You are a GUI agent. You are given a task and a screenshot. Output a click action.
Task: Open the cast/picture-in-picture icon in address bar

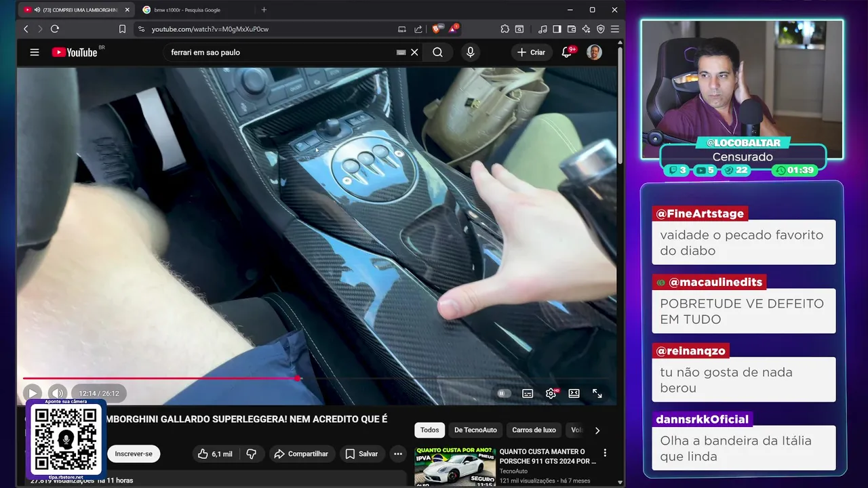pos(402,29)
